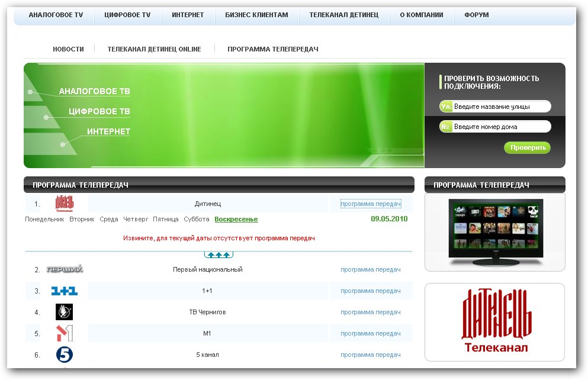The image size is (588, 380).
Task: Click the M1 channel logo
Action: [x=64, y=333]
